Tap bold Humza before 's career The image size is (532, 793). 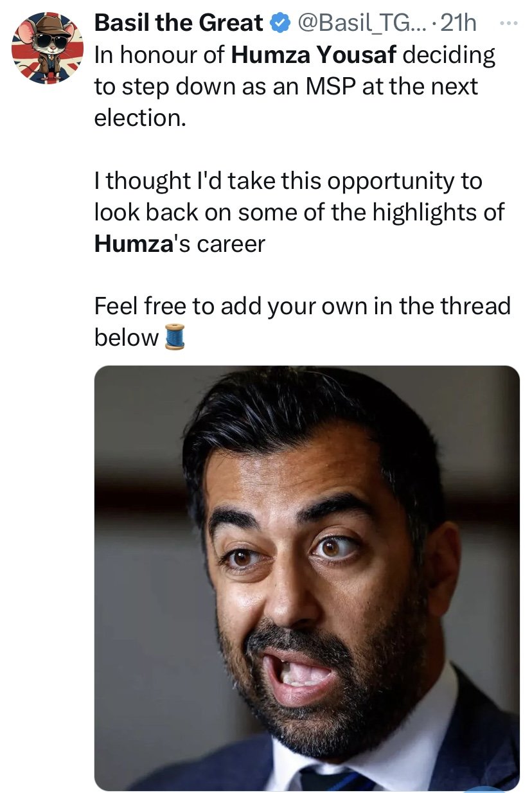pyautogui.click(x=134, y=244)
